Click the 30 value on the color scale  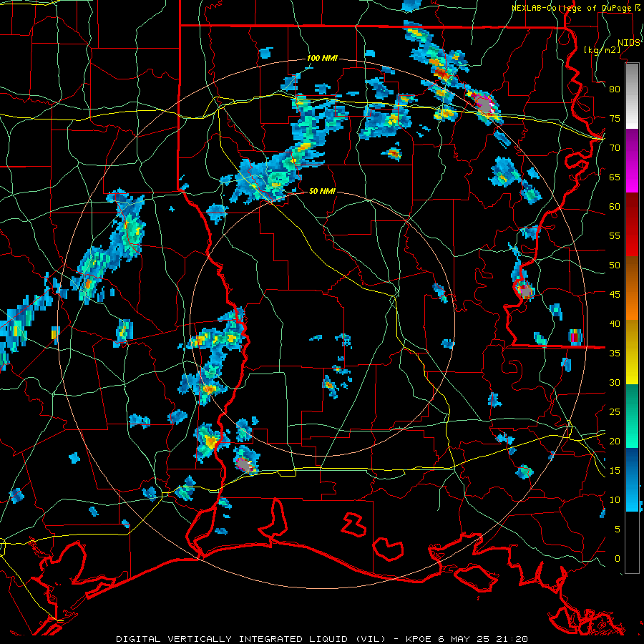pyautogui.click(x=615, y=382)
